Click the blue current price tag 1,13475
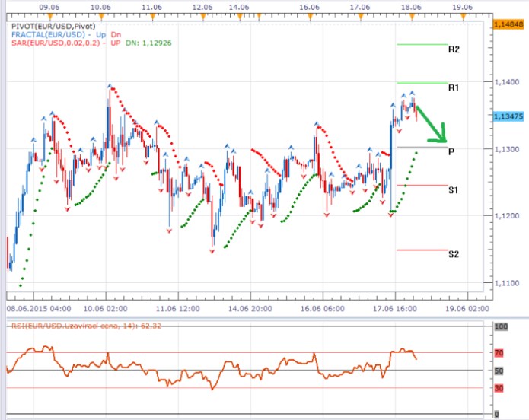Viewport: 529px width, 420px height. [507, 116]
